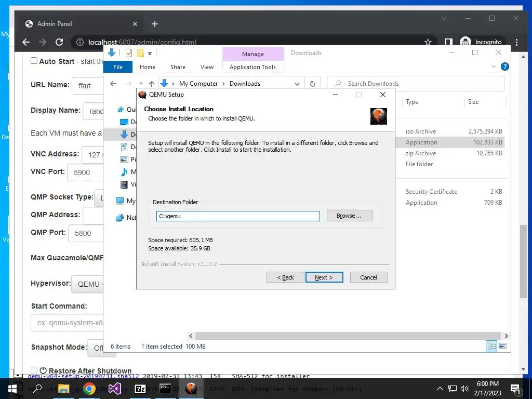
Task: Go back in Chrome browser
Action: point(26,42)
